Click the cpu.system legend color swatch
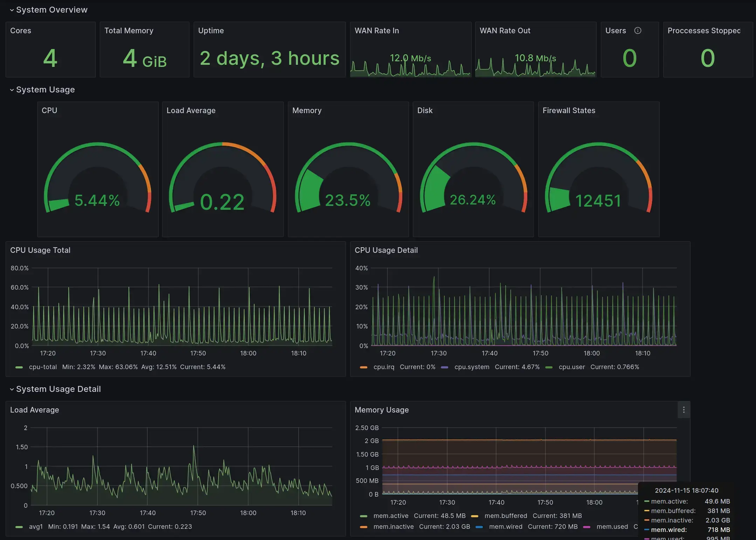The height and width of the screenshot is (540, 756). pyautogui.click(x=445, y=367)
